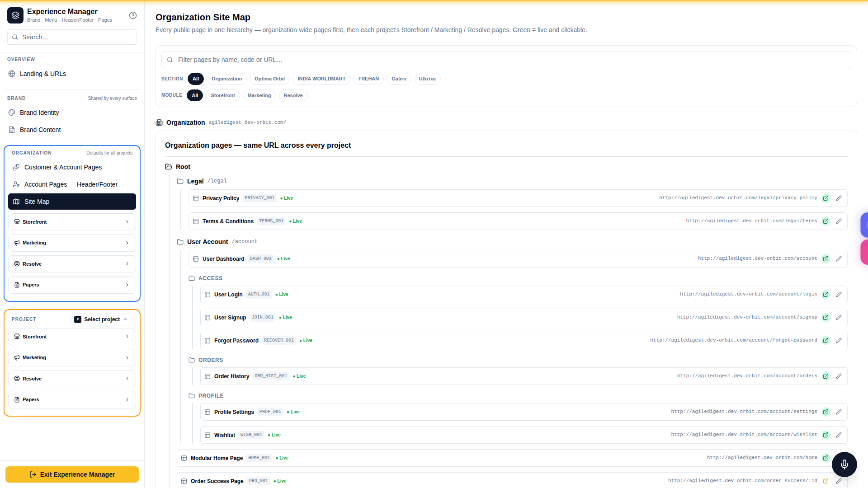Screen dimensions: 868x488
Task: Open Privacy Policy page in new tab
Action: coord(826,198)
